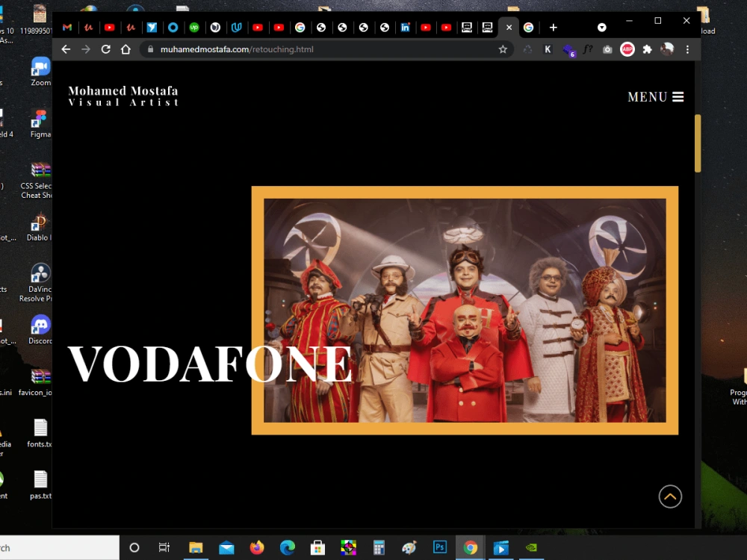Open the NVIDIA app on taskbar
The image size is (747, 560).
pyautogui.click(x=531, y=547)
